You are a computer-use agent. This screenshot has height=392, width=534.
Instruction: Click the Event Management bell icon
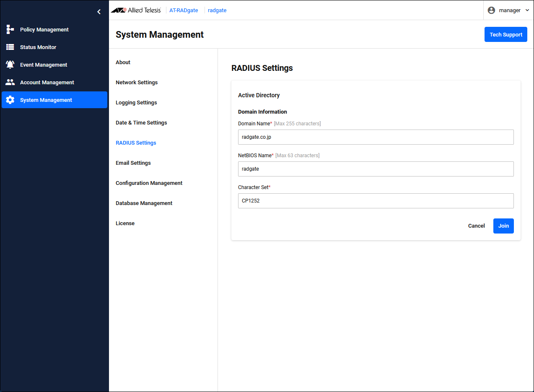10,65
